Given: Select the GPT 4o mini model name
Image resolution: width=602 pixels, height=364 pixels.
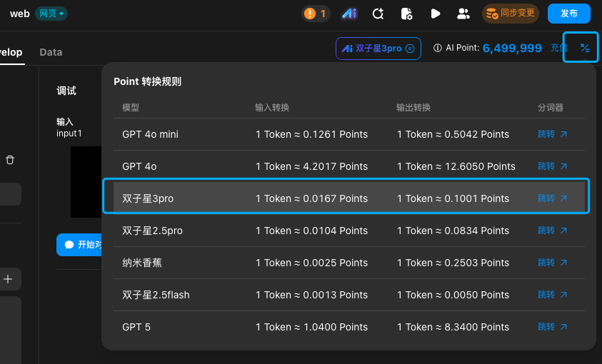Looking at the screenshot, I should pyautogui.click(x=150, y=134).
